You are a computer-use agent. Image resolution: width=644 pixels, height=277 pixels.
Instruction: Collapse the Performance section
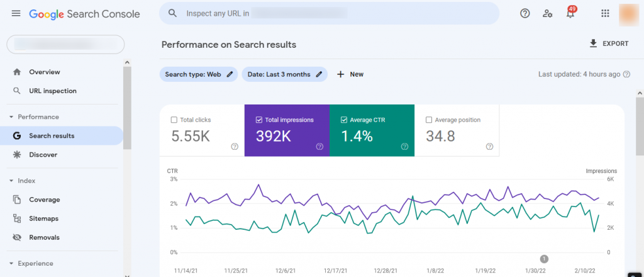[11, 117]
